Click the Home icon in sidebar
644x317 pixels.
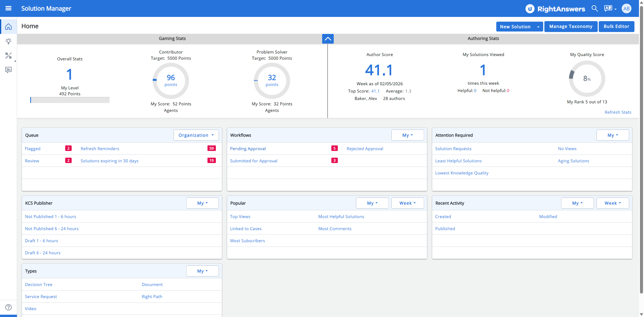click(9, 26)
